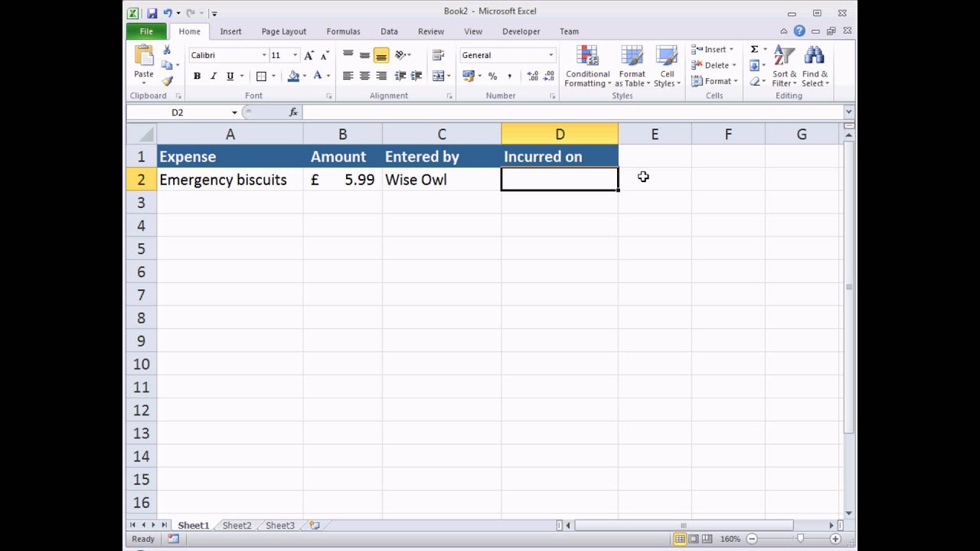This screenshot has width=980, height=551.
Task: Open the General number format dropdown
Action: click(x=550, y=55)
